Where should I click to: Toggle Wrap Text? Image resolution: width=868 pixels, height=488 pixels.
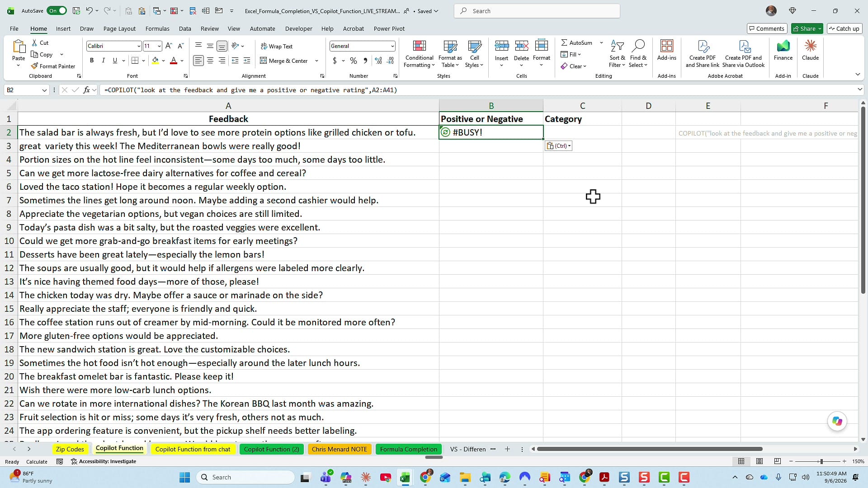tap(277, 46)
